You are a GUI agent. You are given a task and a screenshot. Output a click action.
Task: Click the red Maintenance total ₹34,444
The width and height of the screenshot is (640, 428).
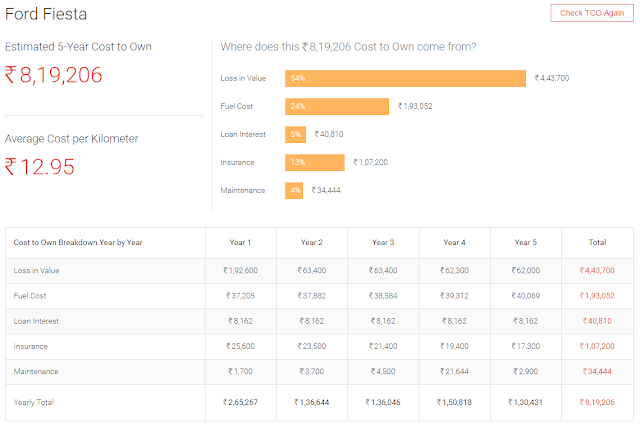(597, 372)
